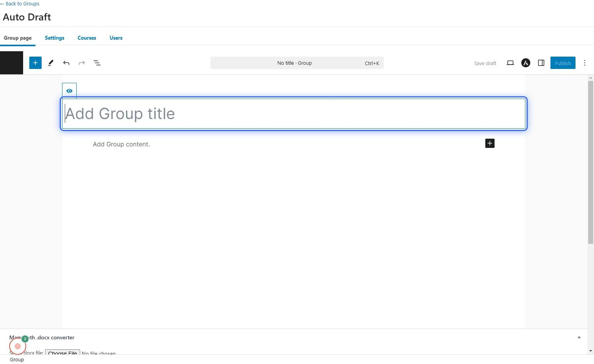
Task: Toggle title visibility eye icon
Action: 69,91
